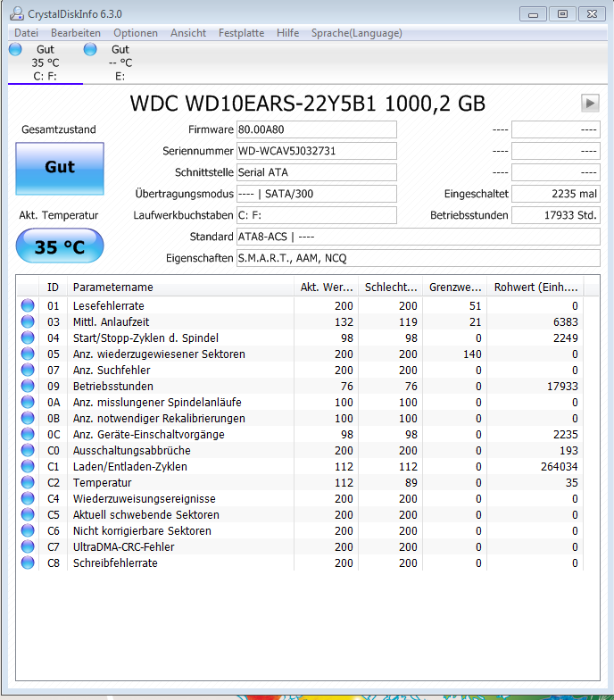Click the 35 °C temperature button
The image size is (614, 700).
click(60, 246)
